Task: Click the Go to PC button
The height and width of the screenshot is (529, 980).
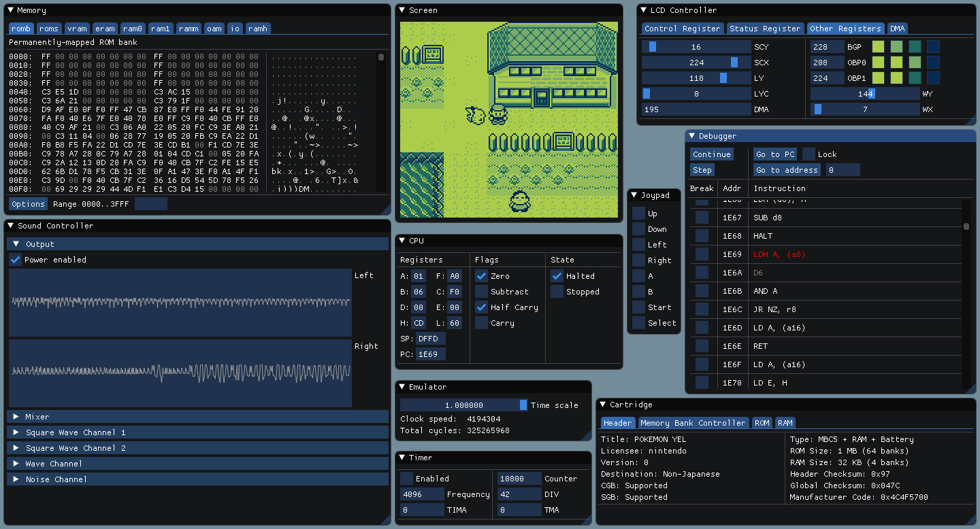Action: (776, 154)
